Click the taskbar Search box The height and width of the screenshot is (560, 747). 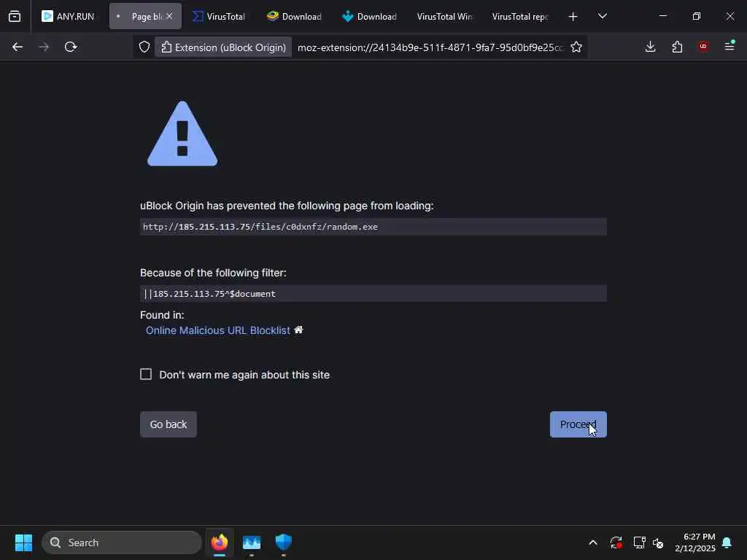(x=122, y=542)
